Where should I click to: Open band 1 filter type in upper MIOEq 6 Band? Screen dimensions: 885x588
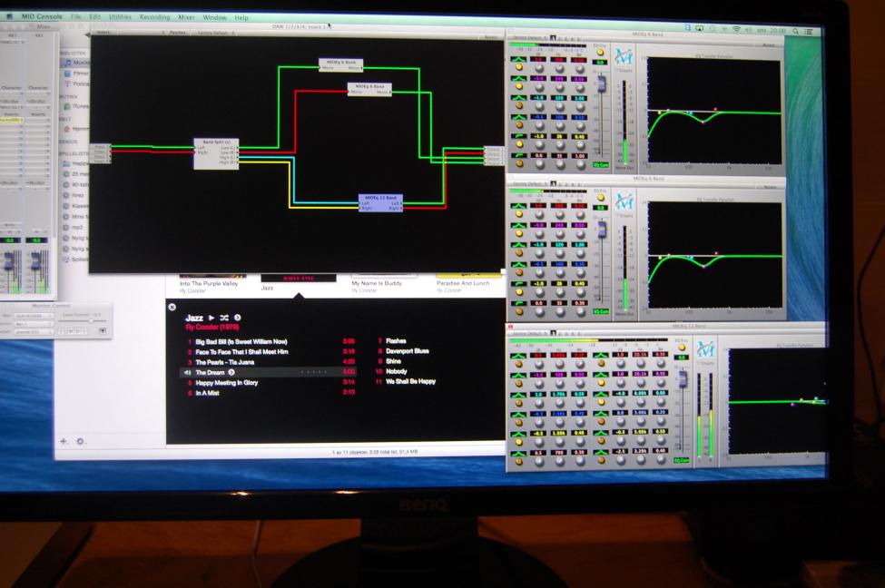(x=518, y=59)
